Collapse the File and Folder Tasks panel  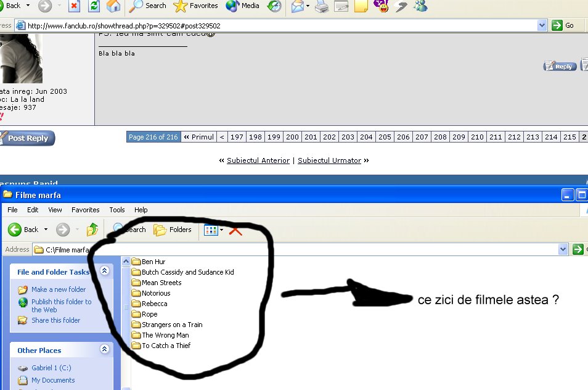click(104, 271)
